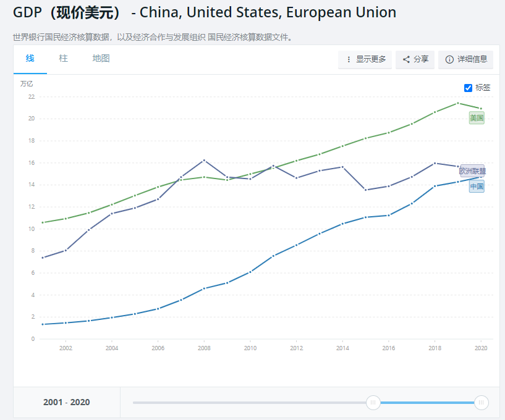Click the three-dot icon beside 显示更多
The width and height of the screenshot is (505, 420).
coord(349,59)
